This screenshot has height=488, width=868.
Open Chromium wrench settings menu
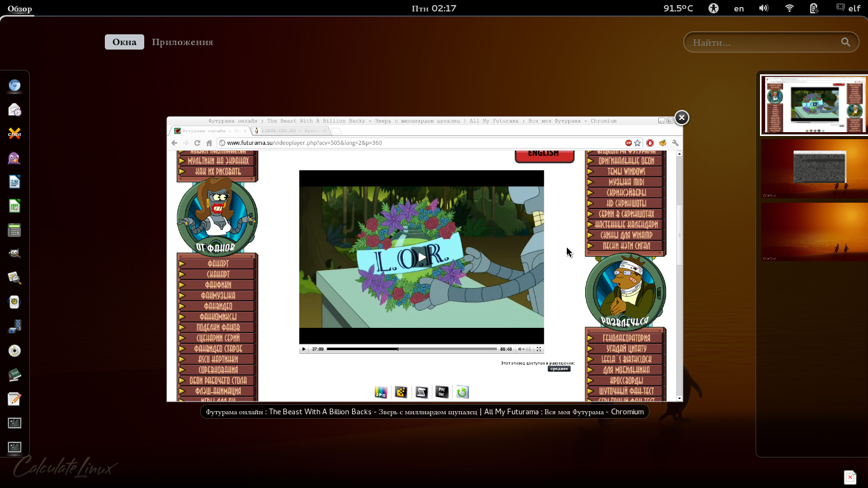(675, 143)
